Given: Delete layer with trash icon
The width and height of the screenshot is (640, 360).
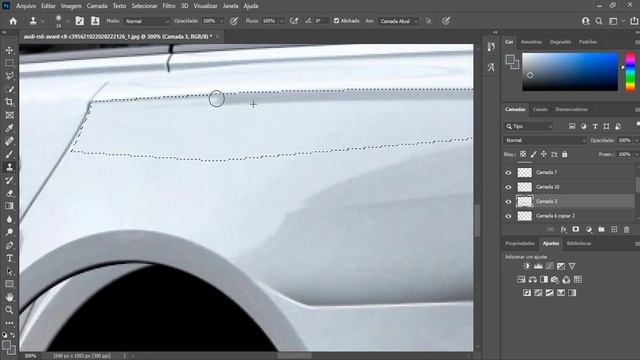Looking at the screenshot, I should 627,230.
